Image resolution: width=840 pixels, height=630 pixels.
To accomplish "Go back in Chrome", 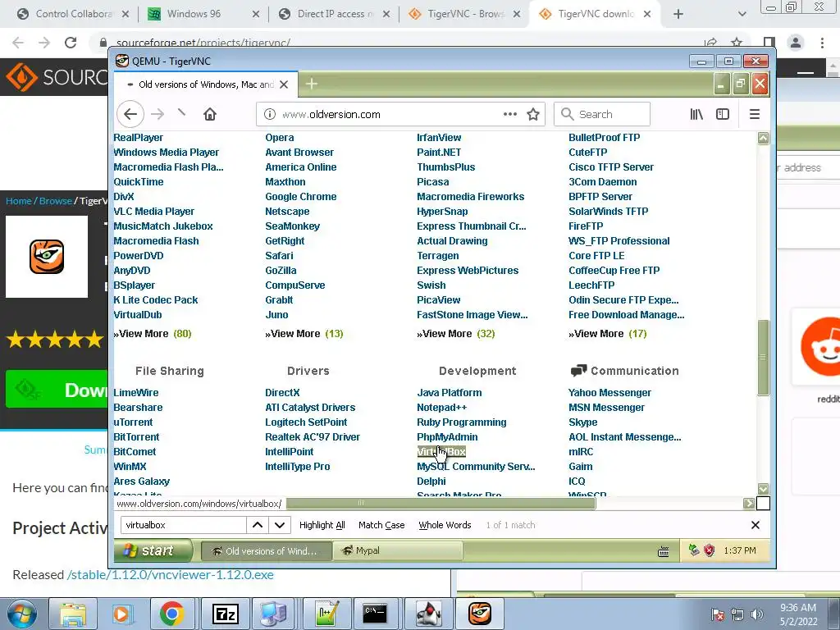I will point(18,43).
